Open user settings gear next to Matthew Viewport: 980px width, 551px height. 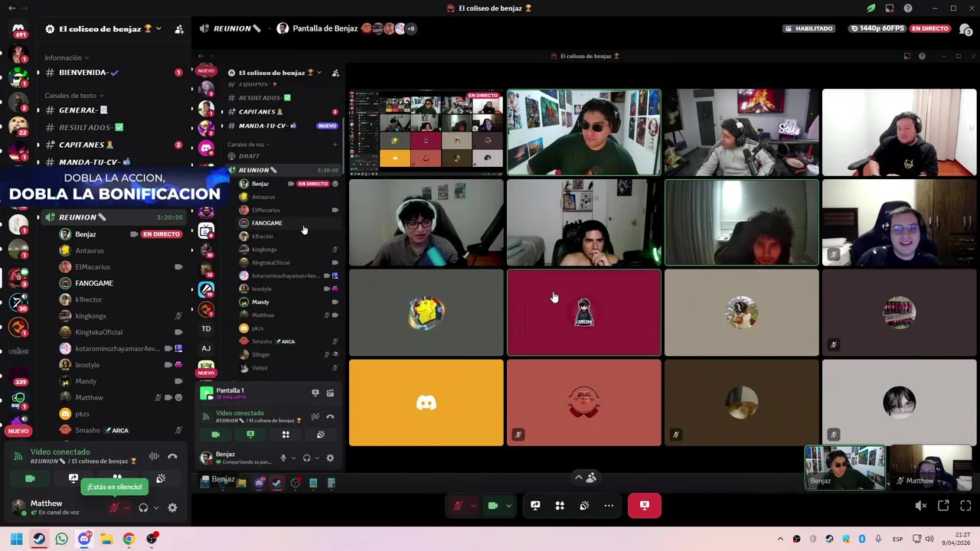point(172,507)
